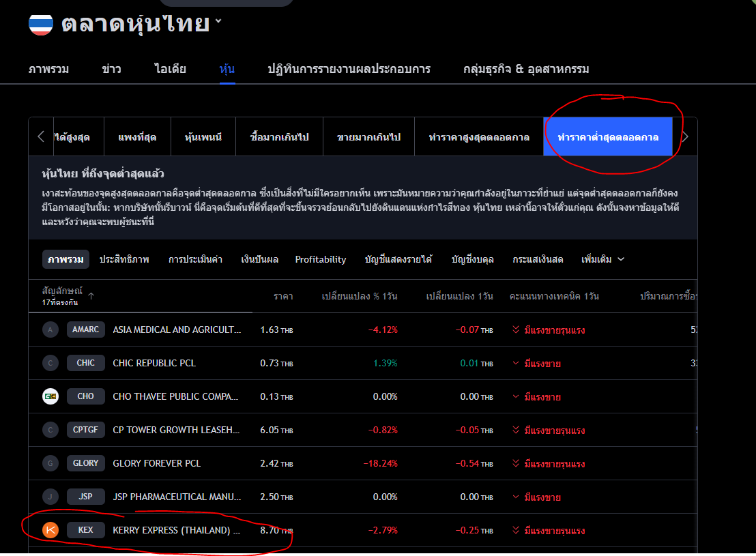Choose the เงินปันผล column set
The height and width of the screenshot is (556, 756).
pyautogui.click(x=259, y=259)
